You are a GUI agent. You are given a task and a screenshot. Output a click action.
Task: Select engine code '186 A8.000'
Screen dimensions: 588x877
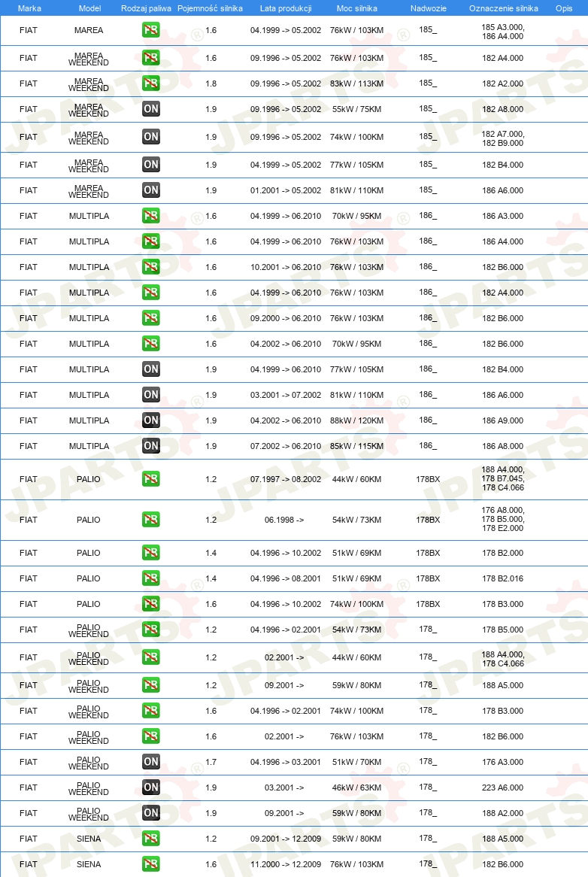pos(503,446)
